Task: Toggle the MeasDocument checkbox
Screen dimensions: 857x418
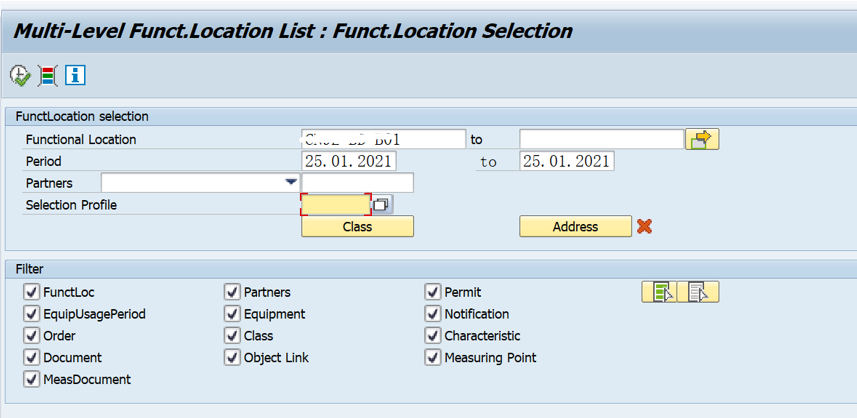Action: click(31, 379)
